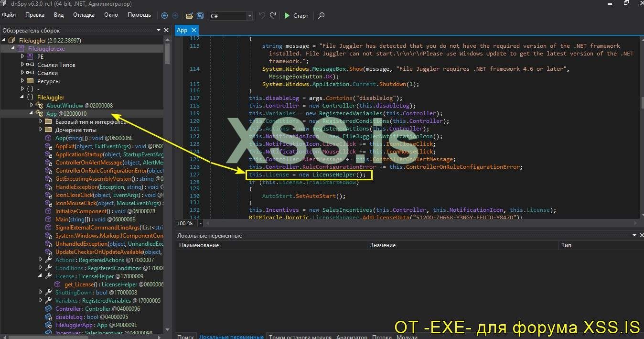Select the GetExecutingAssemblyVersion method
Viewport: 644px width, 339px height.
109,178
